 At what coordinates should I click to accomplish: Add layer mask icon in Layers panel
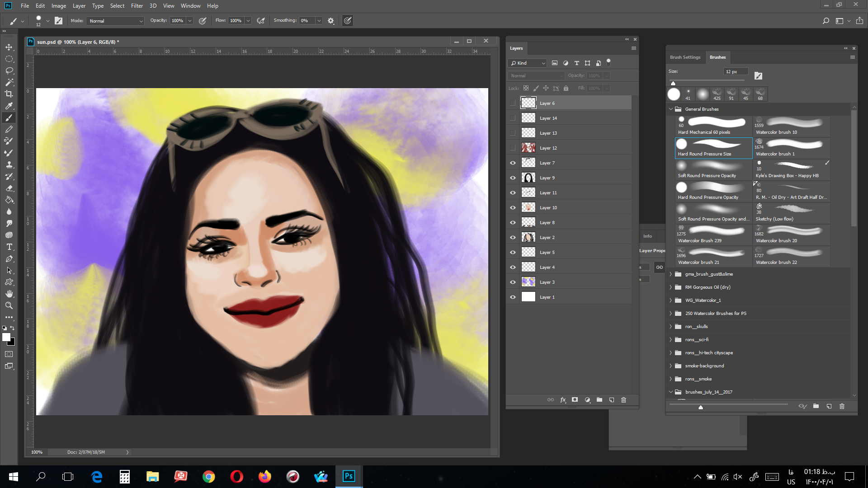(x=575, y=400)
